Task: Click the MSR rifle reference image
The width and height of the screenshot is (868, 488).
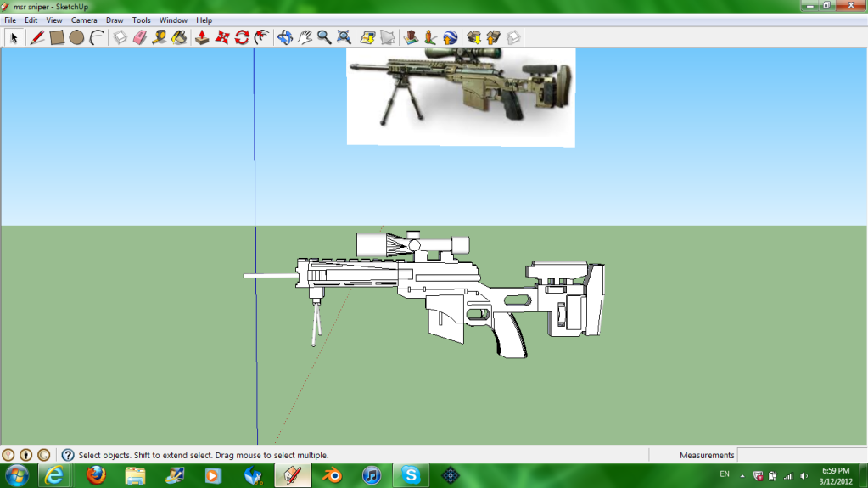Action: [461, 98]
